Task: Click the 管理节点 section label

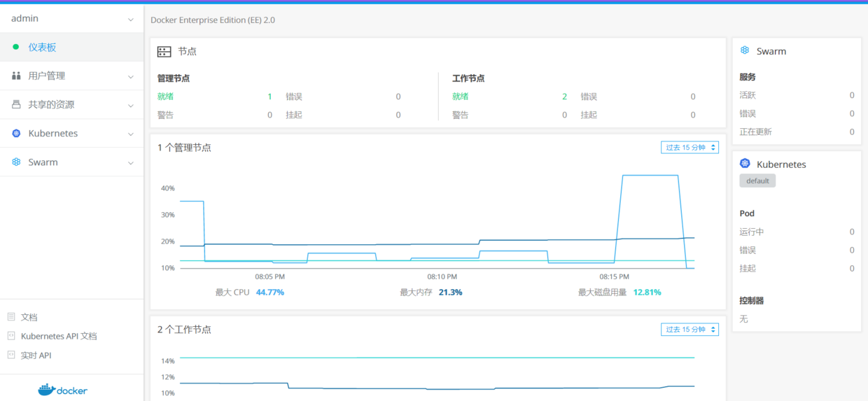Action: [174, 78]
